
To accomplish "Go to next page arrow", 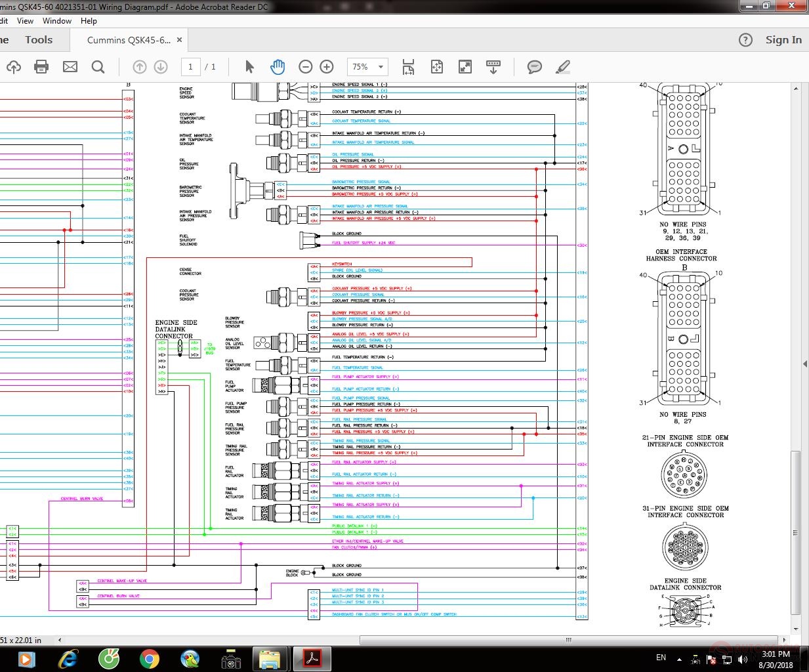I will [x=161, y=67].
